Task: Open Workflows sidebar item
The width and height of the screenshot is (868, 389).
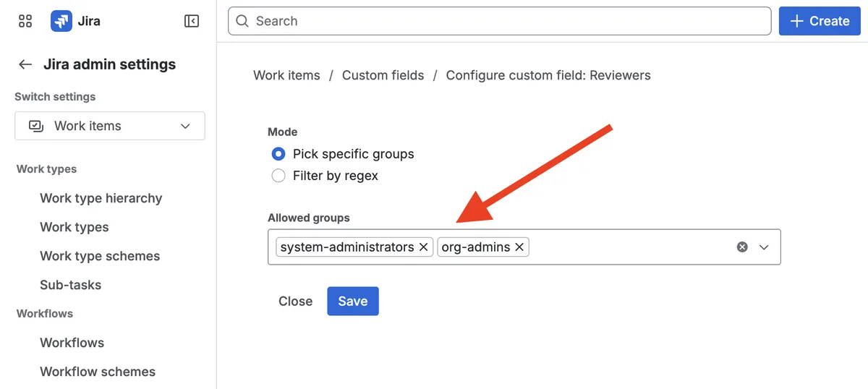Action: tap(72, 343)
